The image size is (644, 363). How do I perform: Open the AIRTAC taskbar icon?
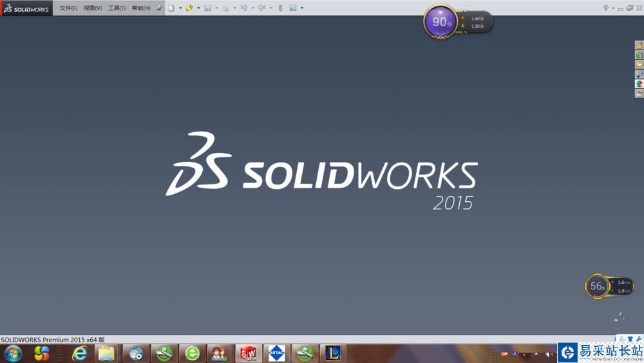(x=276, y=353)
